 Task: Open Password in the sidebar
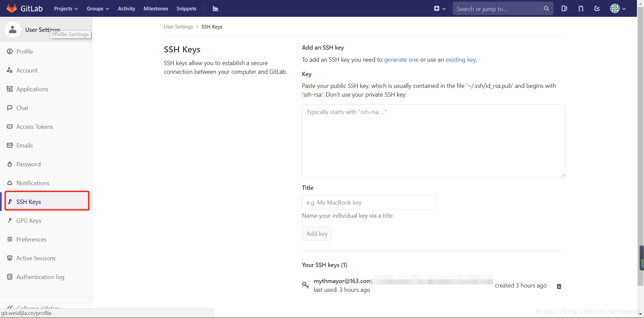(x=46, y=164)
